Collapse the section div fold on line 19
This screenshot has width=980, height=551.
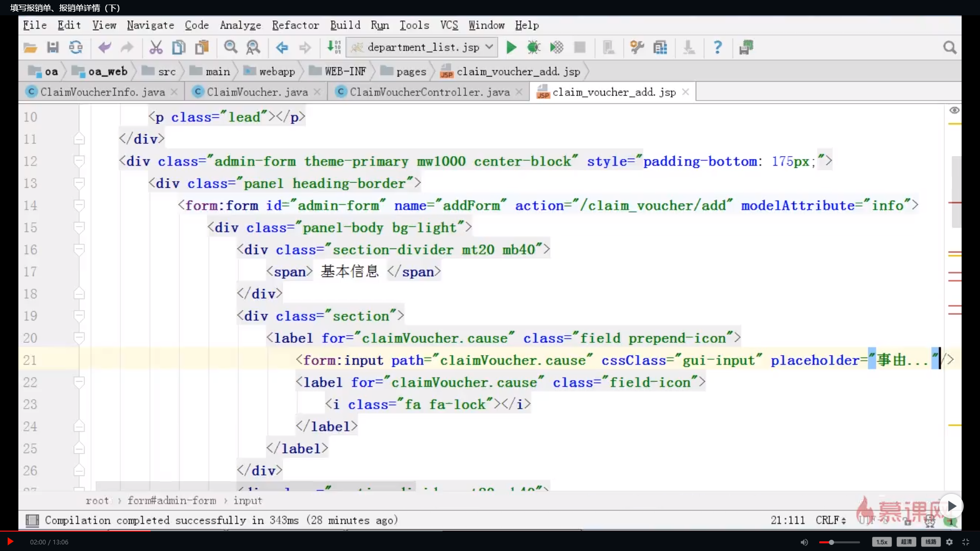coord(79,316)
